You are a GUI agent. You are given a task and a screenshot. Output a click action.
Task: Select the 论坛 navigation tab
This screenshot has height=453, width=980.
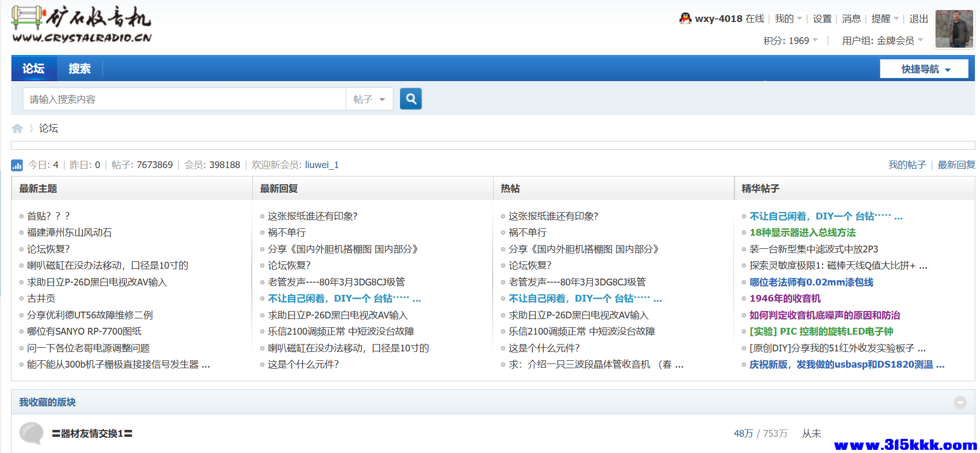pos(34,69)
